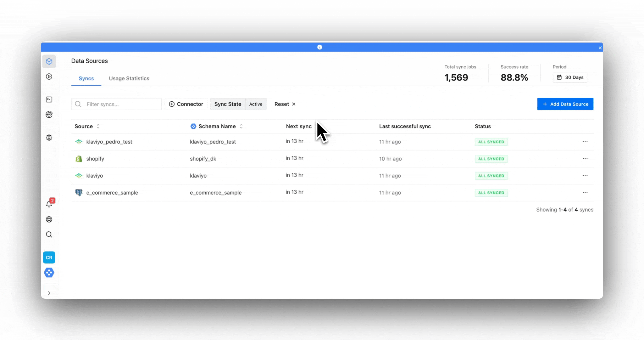The width and height of the screenshot is (644, 340).
Task: Toggle the Active sync state filter chip
Action: [256, 104]
